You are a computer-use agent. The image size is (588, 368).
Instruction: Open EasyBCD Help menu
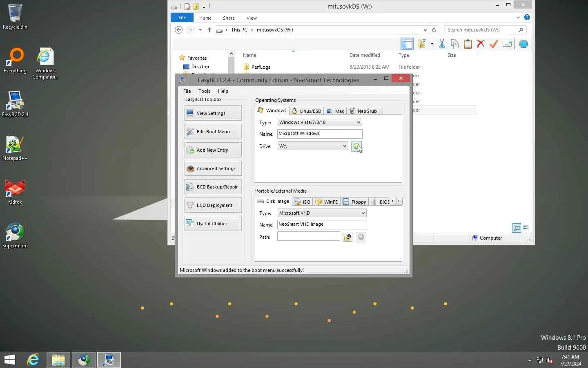click(x=223, y=91)
